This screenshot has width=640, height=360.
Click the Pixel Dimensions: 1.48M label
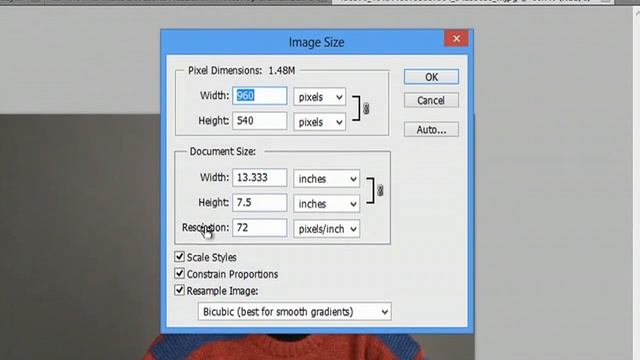241,71
